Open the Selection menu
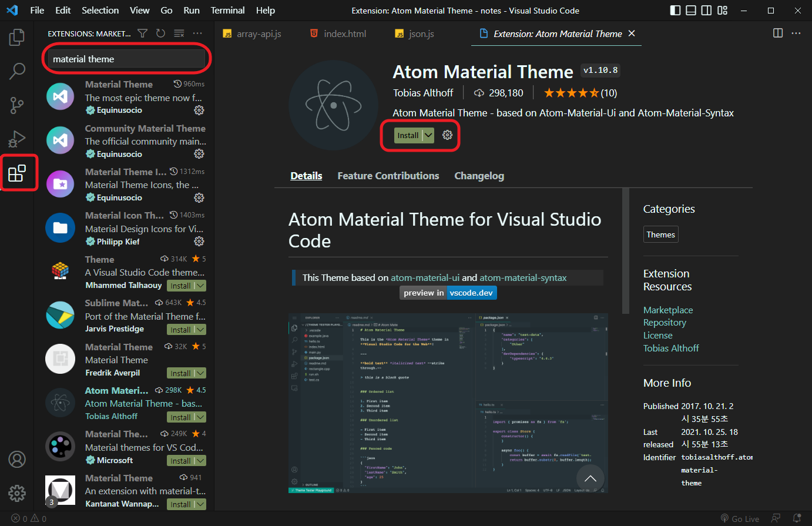This screenshot has height=526, width=812. click(x=100, y=11)
